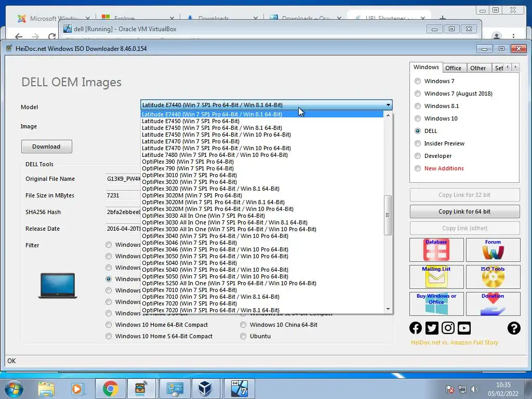This screenshot has width=532, height=399.
Task: Open the YouTube icon
Action: [464, 328]
